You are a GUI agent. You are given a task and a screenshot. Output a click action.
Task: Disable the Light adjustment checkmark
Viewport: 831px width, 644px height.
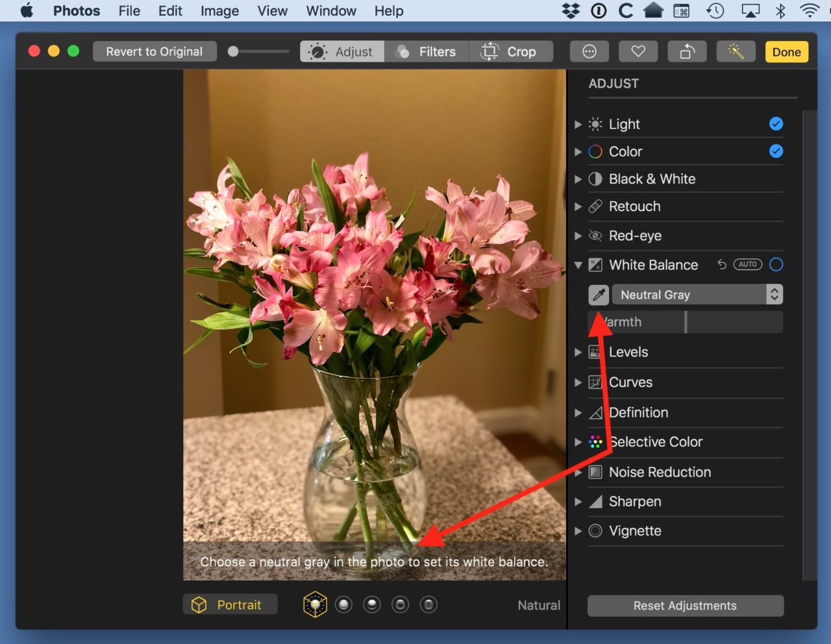point(776,123)
